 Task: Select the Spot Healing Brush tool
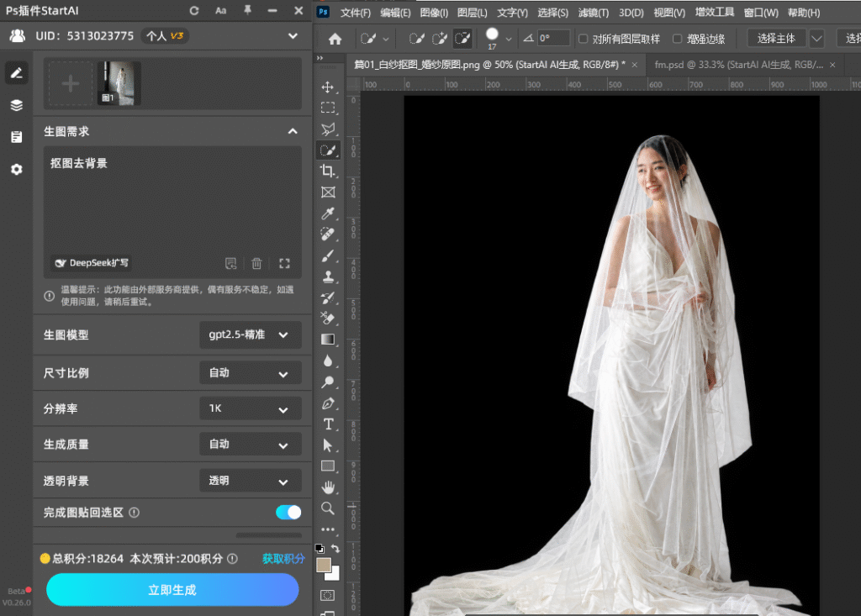click(328, 234)
